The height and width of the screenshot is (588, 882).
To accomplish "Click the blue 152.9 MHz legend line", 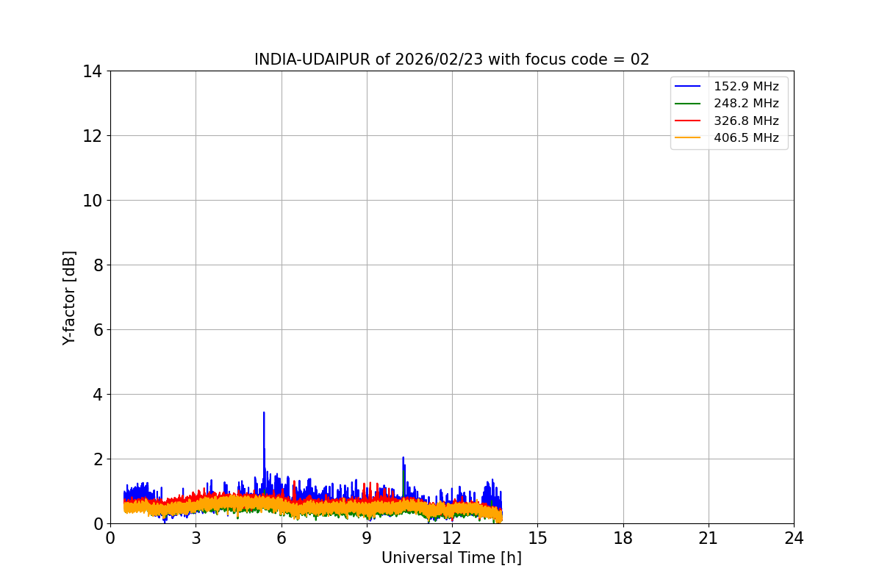I will pyautogui.click(x=689, y=87).
